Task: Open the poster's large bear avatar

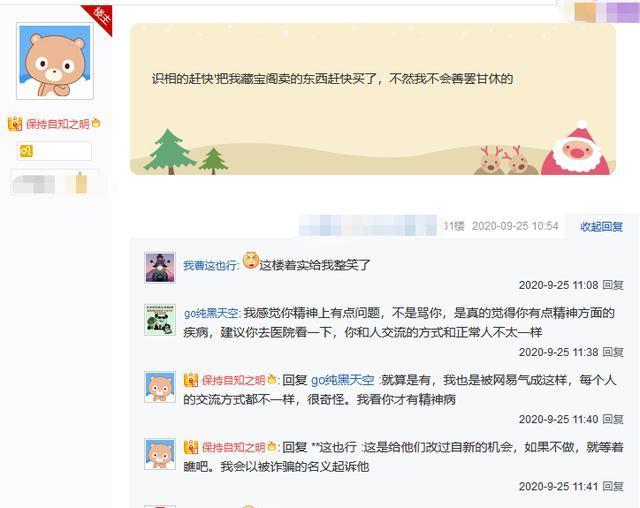Action: [55, 61]
